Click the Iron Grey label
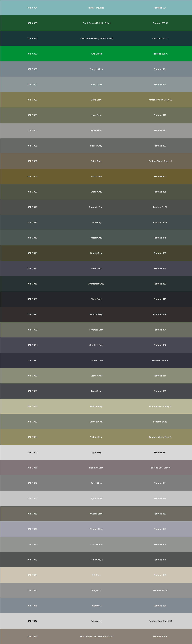 (x=96, y=223)
